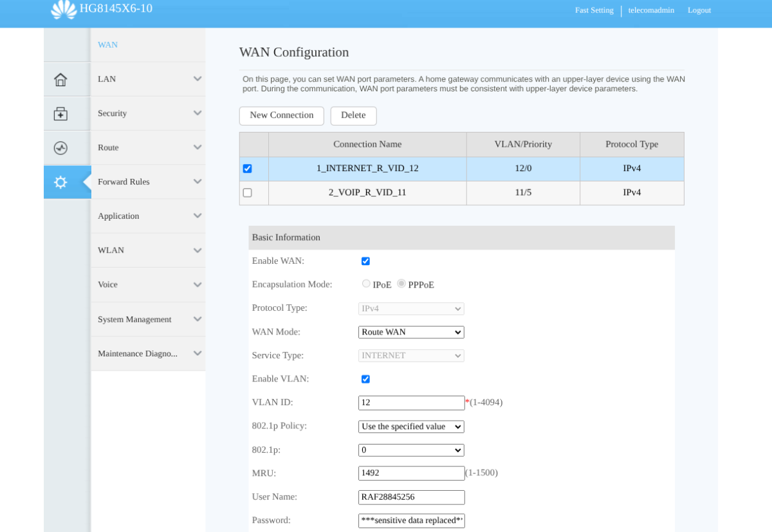The image size is (772, 532).
Task: Check the 2_VOIP_R_VID_11 connection checkbox
Action: pyautogui.click(x=248, y=192)
